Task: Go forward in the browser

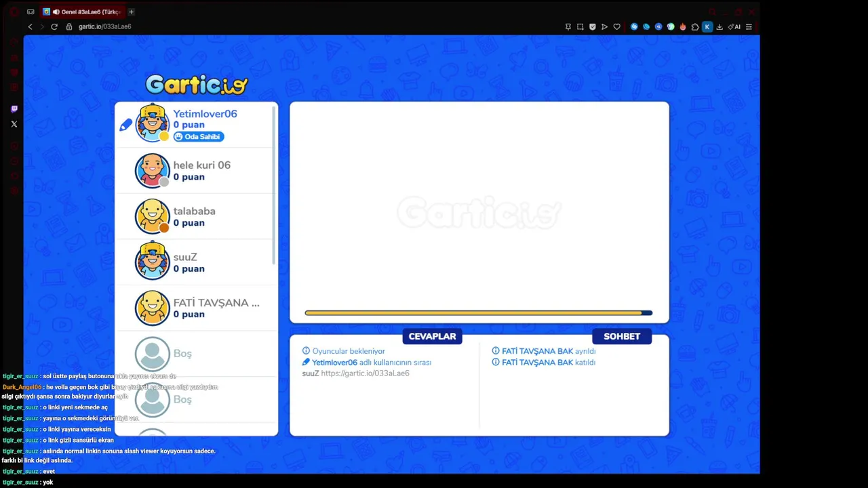Action: (42, 26)
